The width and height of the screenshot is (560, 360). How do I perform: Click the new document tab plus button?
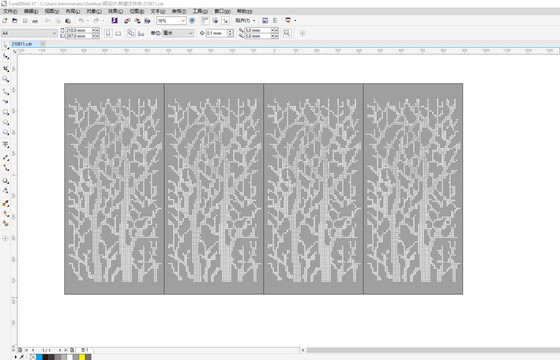[42, 44]
